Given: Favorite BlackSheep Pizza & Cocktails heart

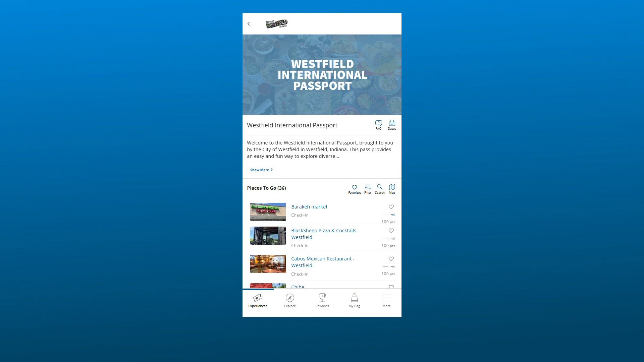Looking at the screenshot, I should click(391, 231).
